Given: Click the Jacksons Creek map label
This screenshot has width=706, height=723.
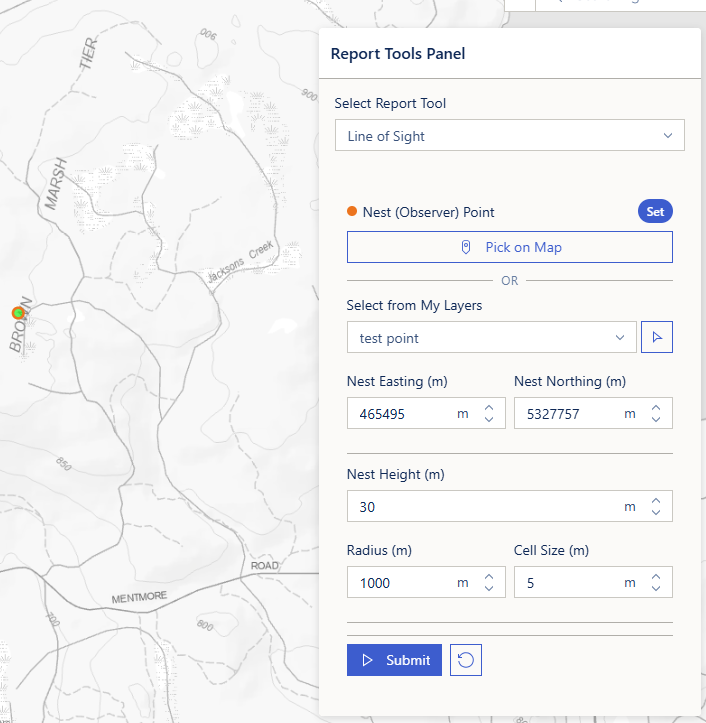Looking at the screenshot, I should coord(240,262).
